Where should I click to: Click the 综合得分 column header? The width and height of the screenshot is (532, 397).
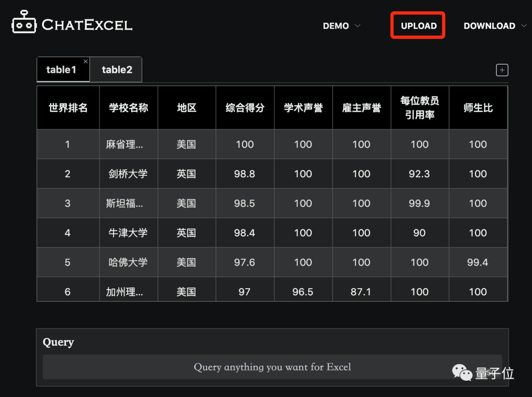click(244, 107)
